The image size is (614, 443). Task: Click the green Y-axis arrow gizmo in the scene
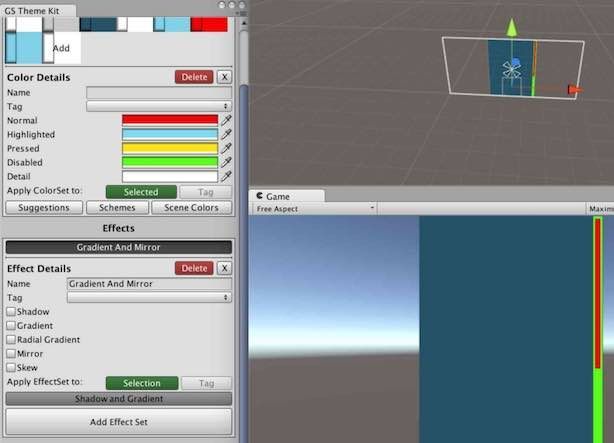point(511,27)
